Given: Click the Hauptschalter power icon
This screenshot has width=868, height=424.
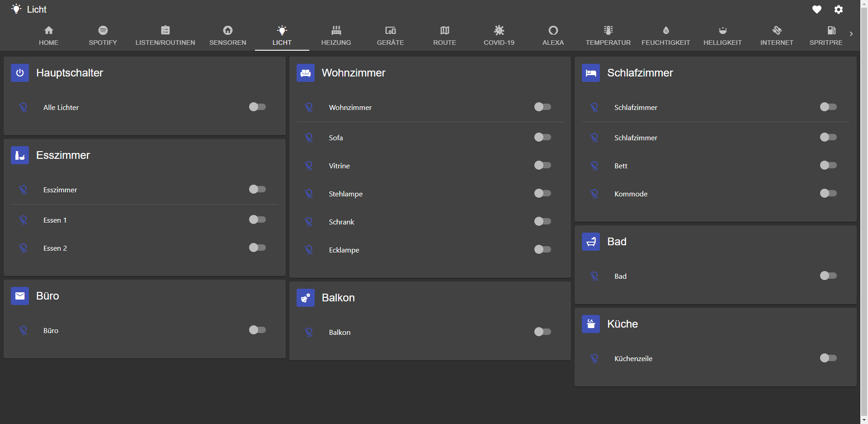Looking at the screenshot, I should coord(20,73).
